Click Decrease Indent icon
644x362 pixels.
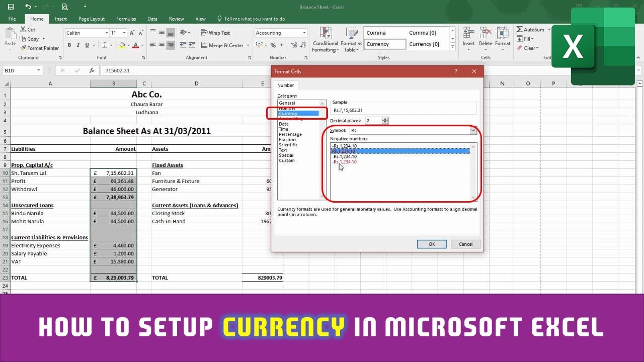(x=182, y=45)
